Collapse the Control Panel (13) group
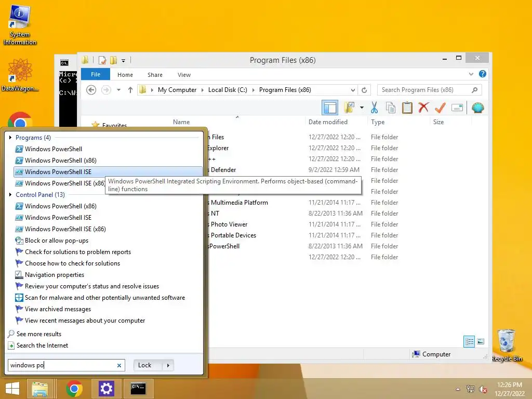The width and height of the screenshot is (532, 399). [10, 194]
